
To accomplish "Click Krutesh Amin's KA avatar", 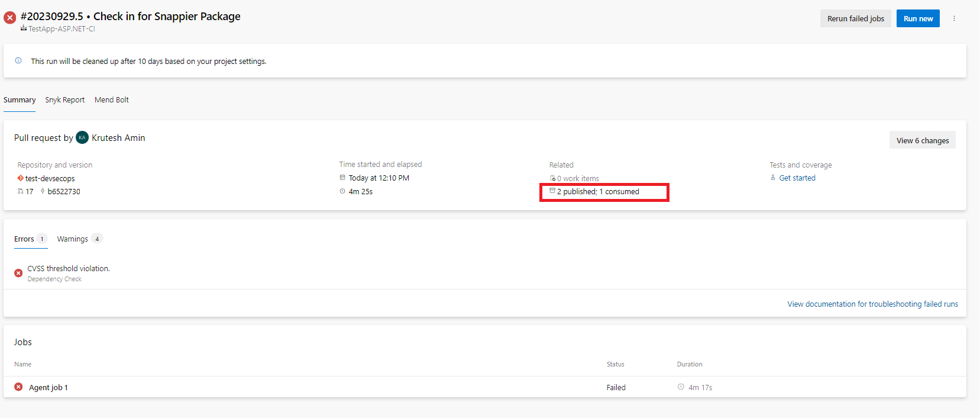I will [x=82, y=137].
